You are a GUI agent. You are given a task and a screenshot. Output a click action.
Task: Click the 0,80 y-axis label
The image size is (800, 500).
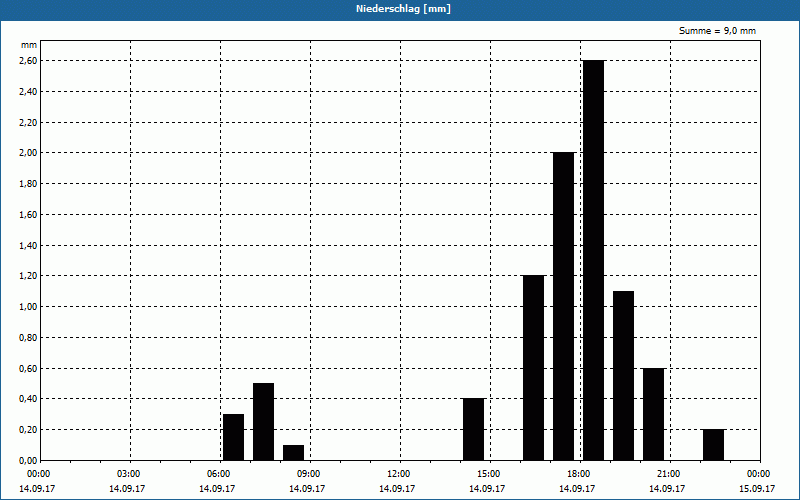(28, 338)
